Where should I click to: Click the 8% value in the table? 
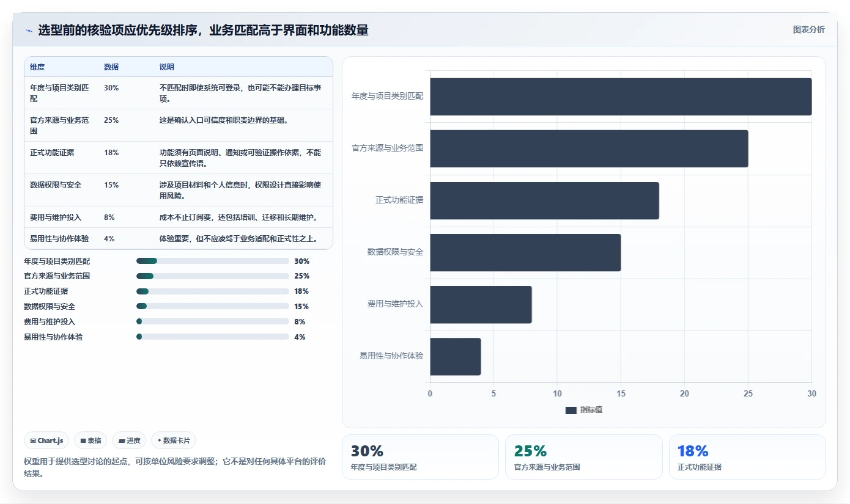click(109, 217)
